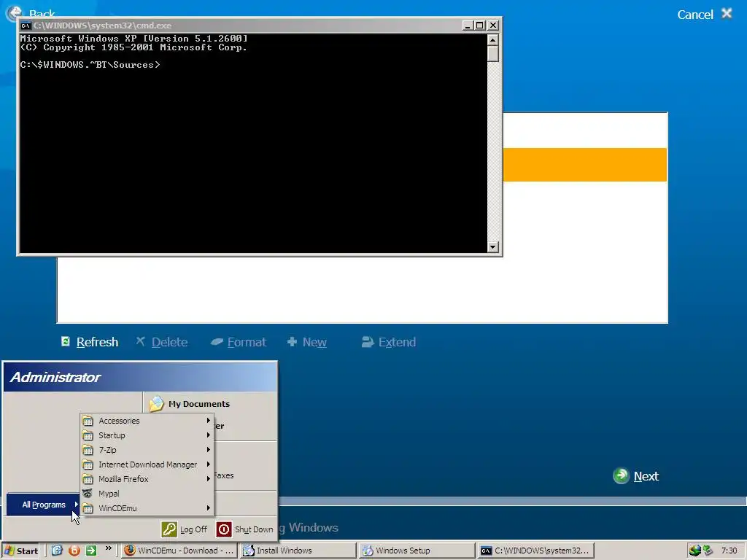Maximize the cmd.exe window

pyautogui.click(x=480, y=26)
